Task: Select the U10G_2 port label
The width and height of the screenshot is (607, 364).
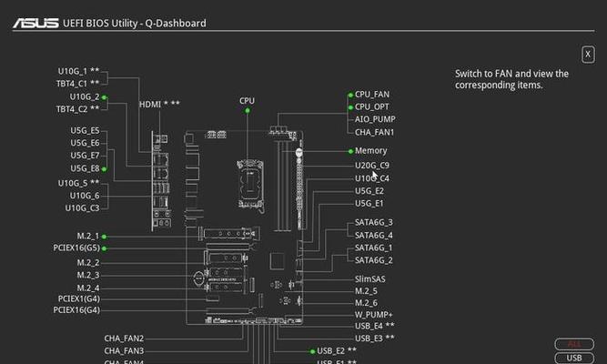Action: (x=85, y=96)
